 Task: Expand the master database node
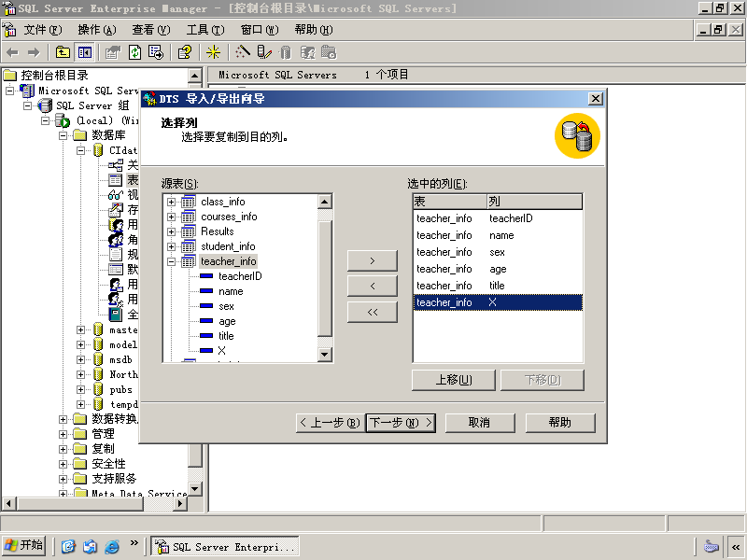click(80, 329)
